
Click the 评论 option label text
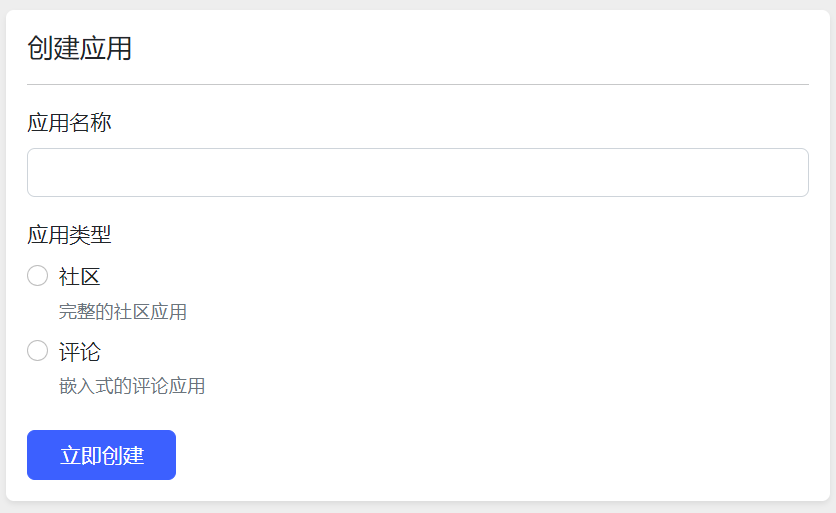point(79,352)
